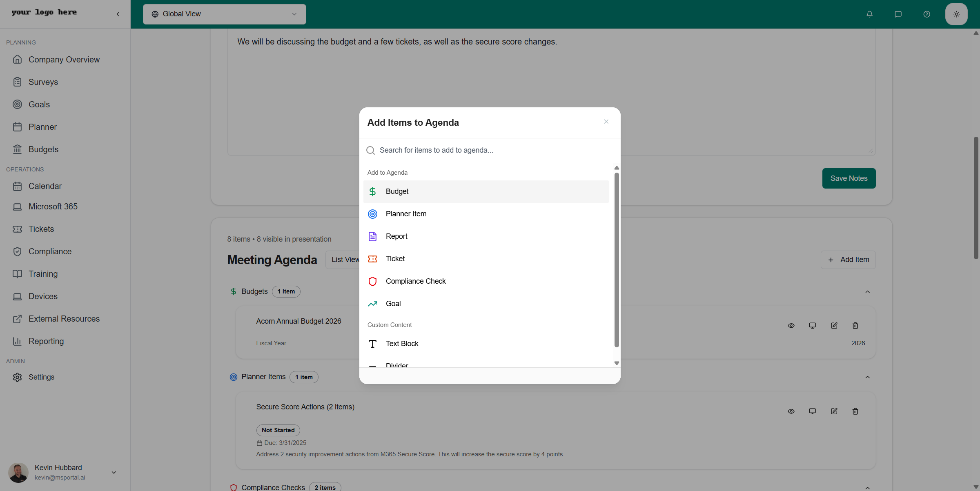The width and height of the screenshot is (980, 491).
Task: Toggle presentation view for Secure Score Actions
Action: coord(812,411)
